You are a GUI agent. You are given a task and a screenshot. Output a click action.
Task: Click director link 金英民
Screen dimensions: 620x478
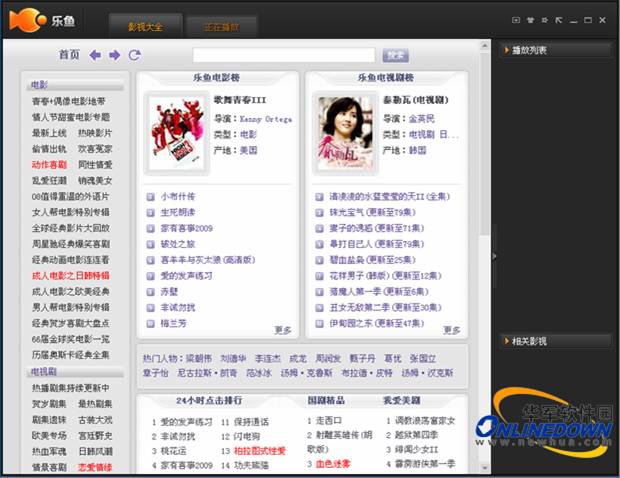tap(422, 119)
